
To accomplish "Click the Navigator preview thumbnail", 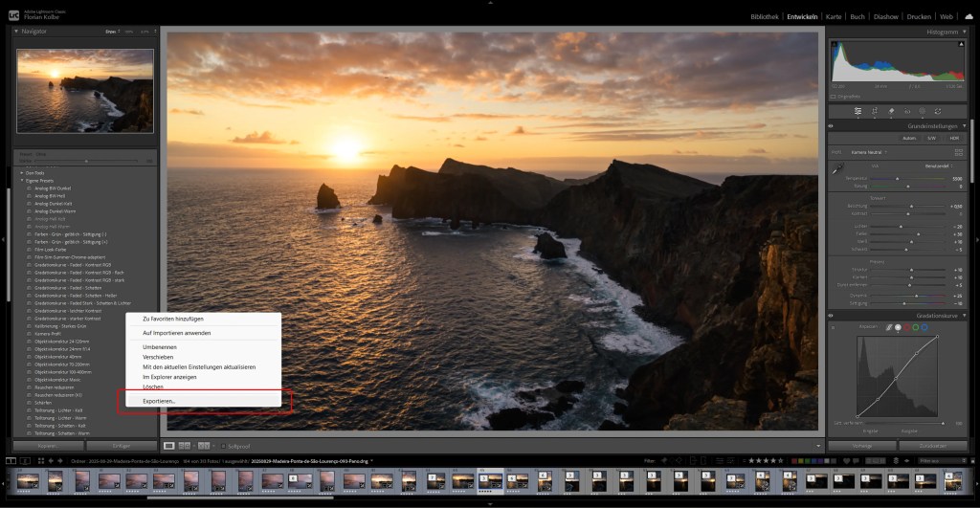I will (84, 77).
